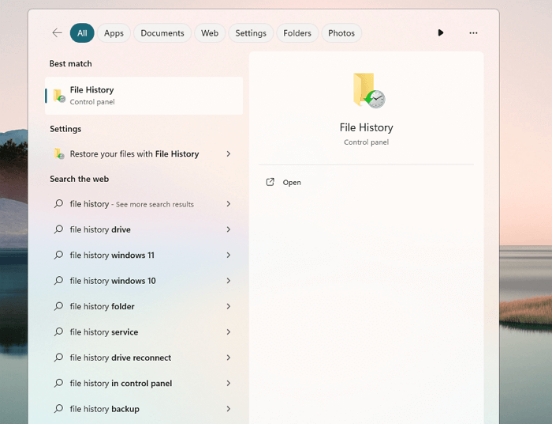
Task: Open the three-dots options menu
Action: [x=473, y=33]
